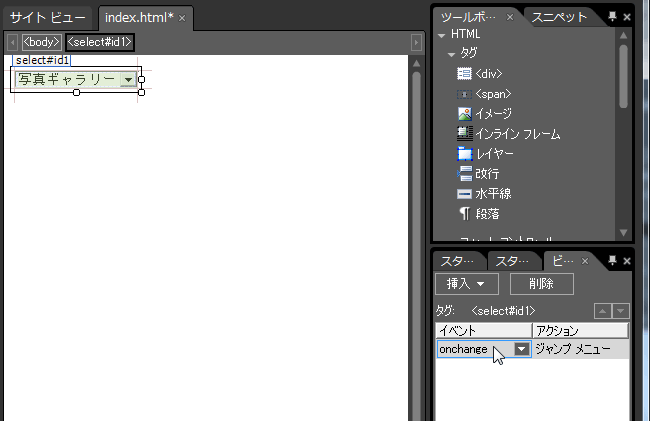Pick the レイヤー (layer) icon
Viewport: 650px width, 421px height.
464,154
